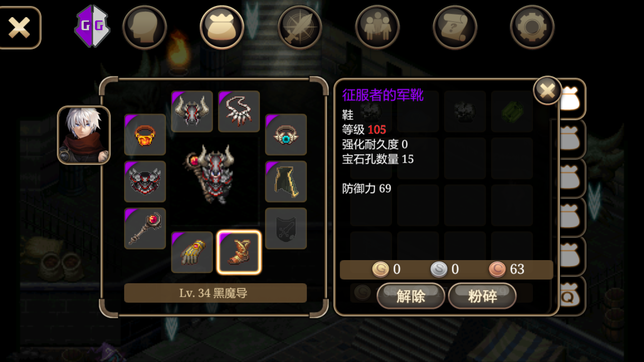Select the golden gloves equipment slot

(192, 252)
